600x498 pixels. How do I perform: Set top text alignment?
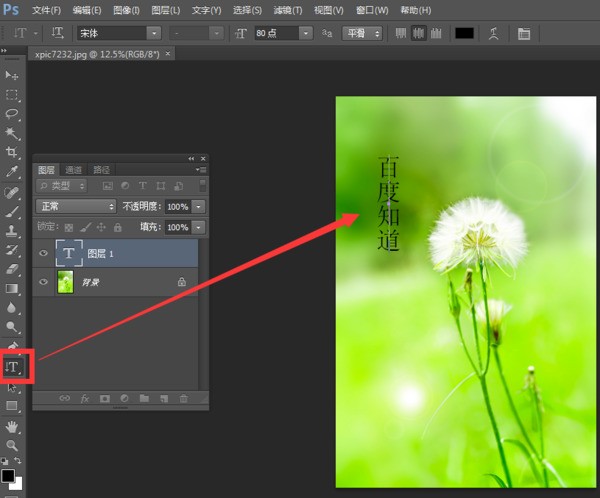point(401,33)
